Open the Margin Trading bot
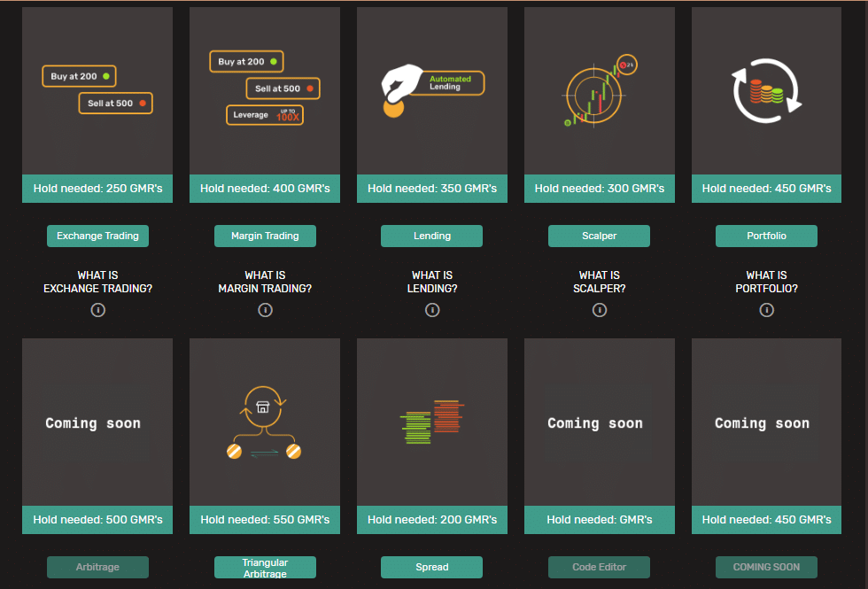This screenshot has height=589, width=868. (265, 236)
